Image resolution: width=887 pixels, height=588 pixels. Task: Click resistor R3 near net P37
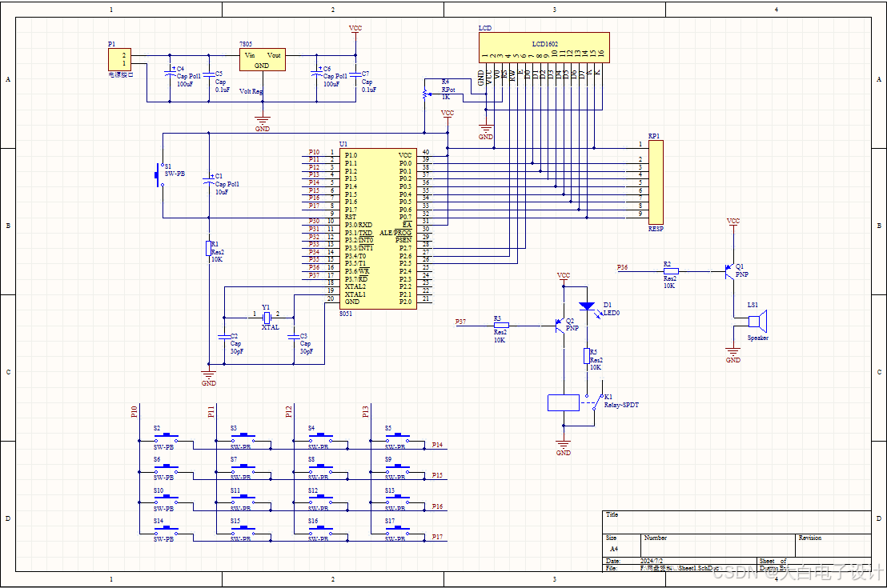click(x=500, y=325)
